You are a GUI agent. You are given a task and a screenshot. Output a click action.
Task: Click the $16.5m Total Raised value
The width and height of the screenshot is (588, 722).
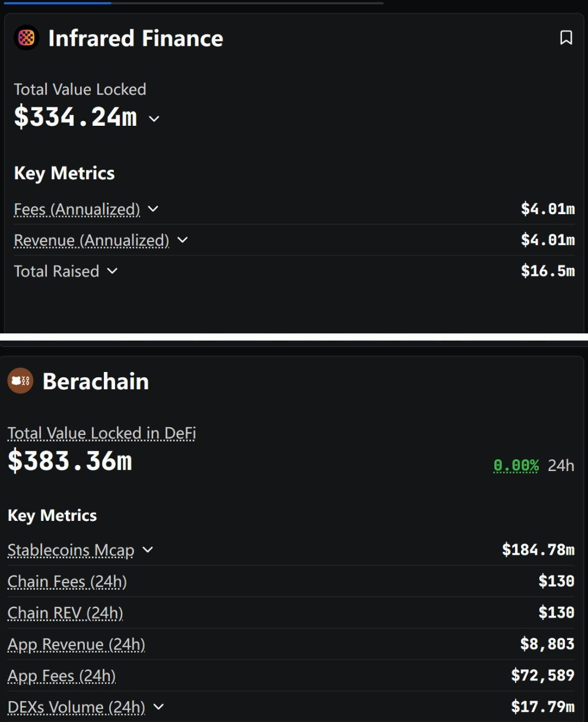(547, 271)
